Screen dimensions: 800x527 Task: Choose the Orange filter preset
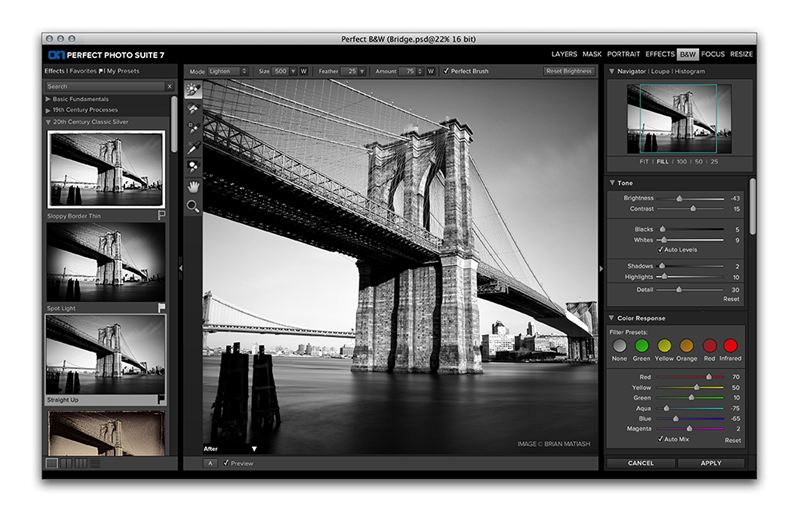pyautogui.click(x=687, y=346)
